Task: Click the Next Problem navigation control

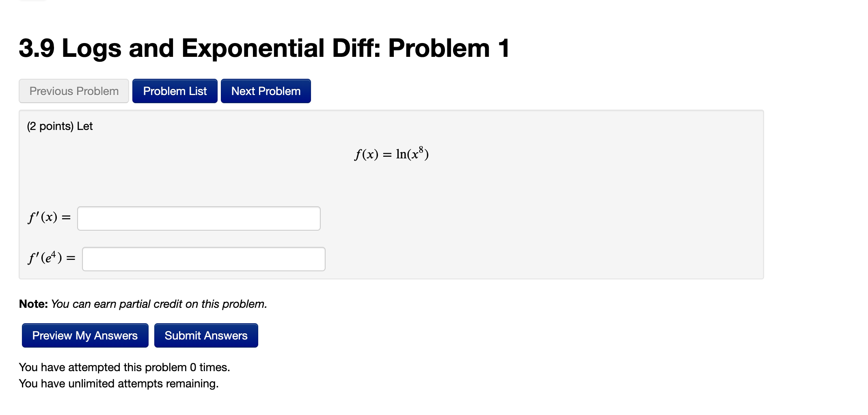Action: click(266, 91)
